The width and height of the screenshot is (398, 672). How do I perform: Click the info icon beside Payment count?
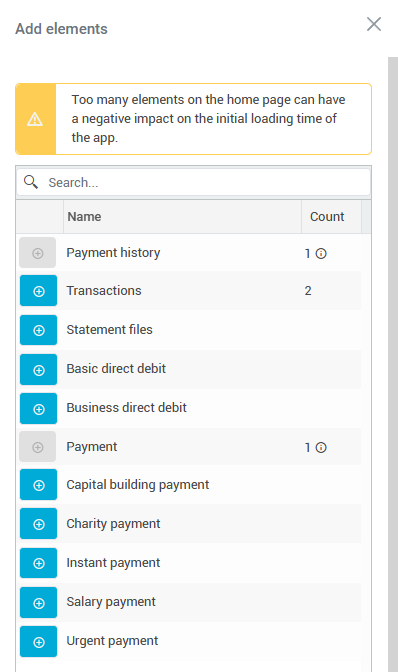[x=321, y=447]
